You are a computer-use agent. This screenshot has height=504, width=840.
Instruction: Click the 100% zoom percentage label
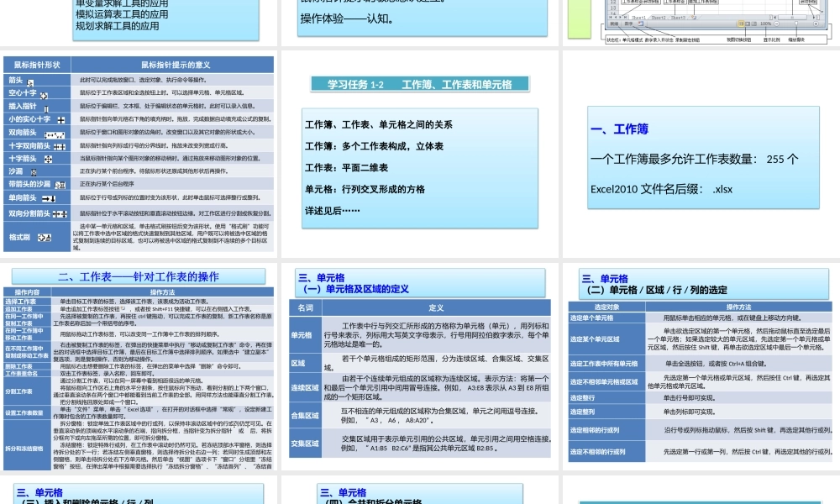765,24
